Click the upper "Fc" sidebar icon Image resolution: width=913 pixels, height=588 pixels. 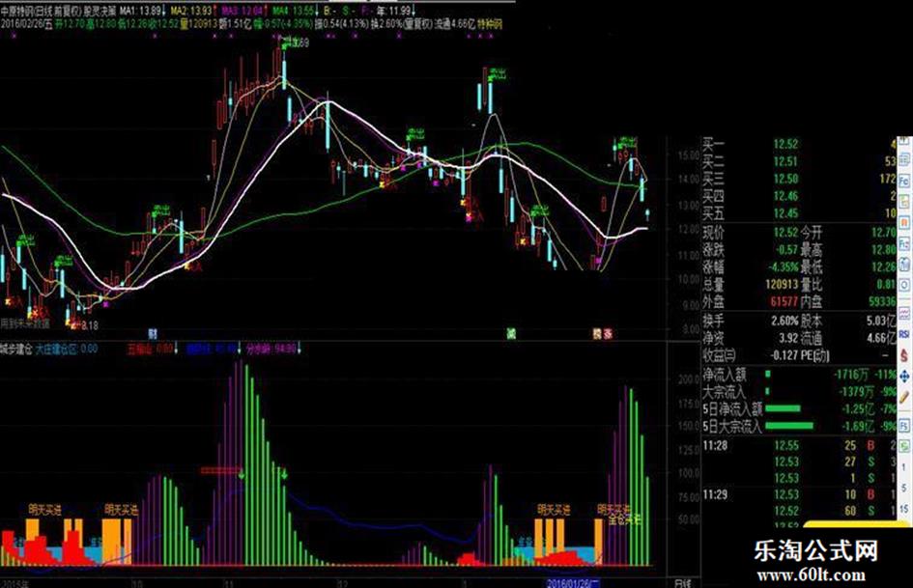click(904, 182)
